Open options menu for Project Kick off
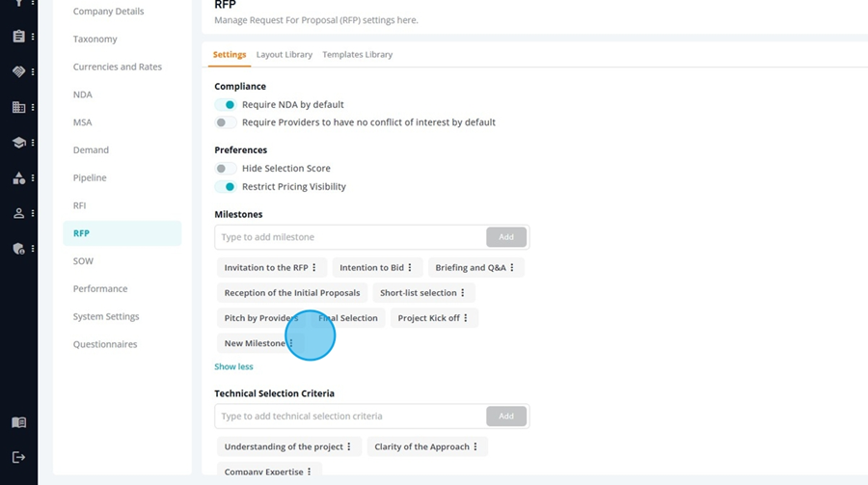Image resolution: width=868 pixels, height=485 pixels. point(466,318)
